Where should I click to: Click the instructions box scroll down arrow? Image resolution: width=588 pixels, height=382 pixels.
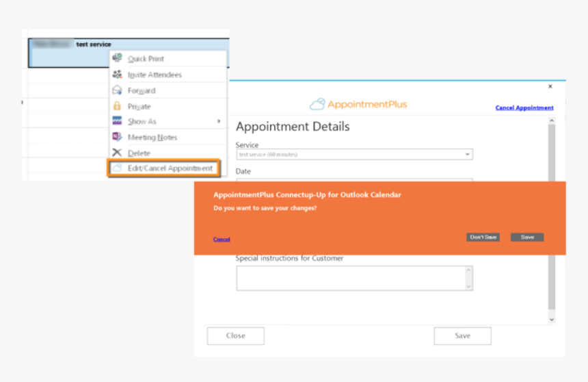[468, 287]
